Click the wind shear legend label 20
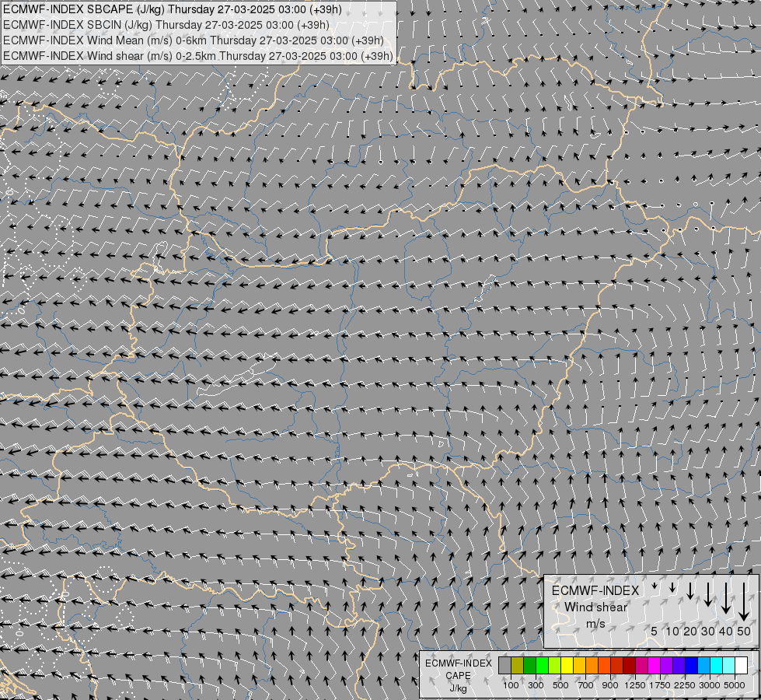The width and height of the screenshot is (761, 700). (690, 631)
